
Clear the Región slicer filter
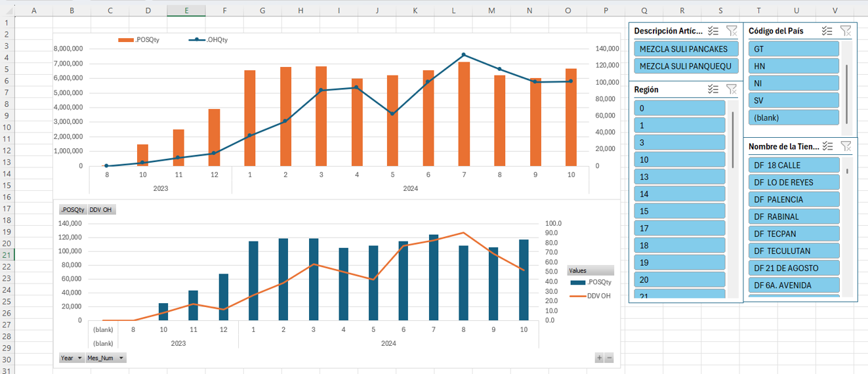(732, 89)
